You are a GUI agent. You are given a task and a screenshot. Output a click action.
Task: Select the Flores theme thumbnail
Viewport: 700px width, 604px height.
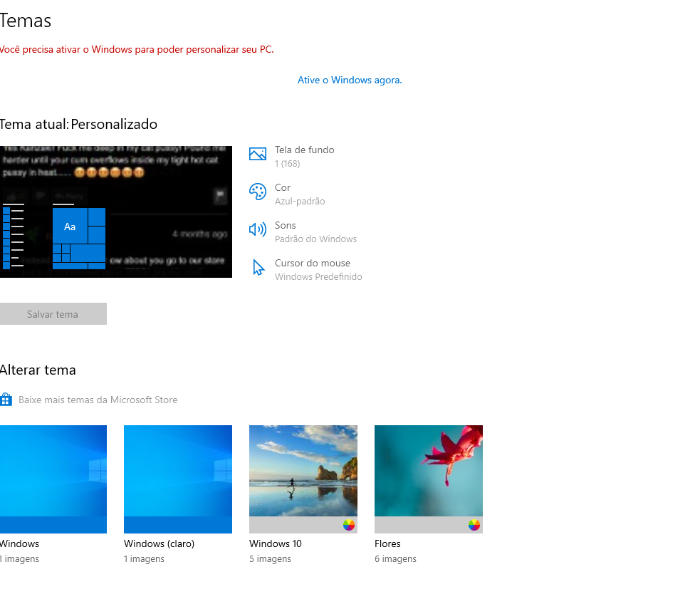429,479
